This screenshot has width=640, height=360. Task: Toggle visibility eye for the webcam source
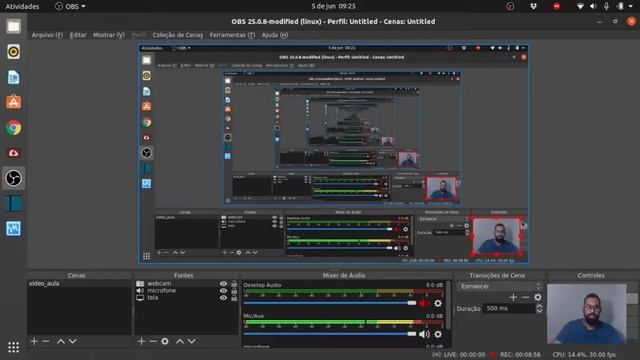[223, 283]
